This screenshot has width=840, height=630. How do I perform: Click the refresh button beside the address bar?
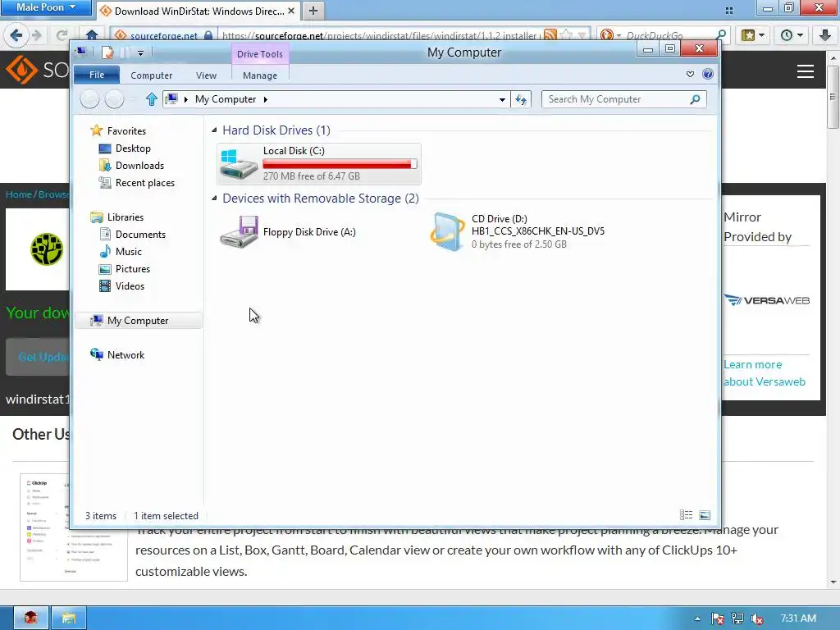[x=521, y=99]
